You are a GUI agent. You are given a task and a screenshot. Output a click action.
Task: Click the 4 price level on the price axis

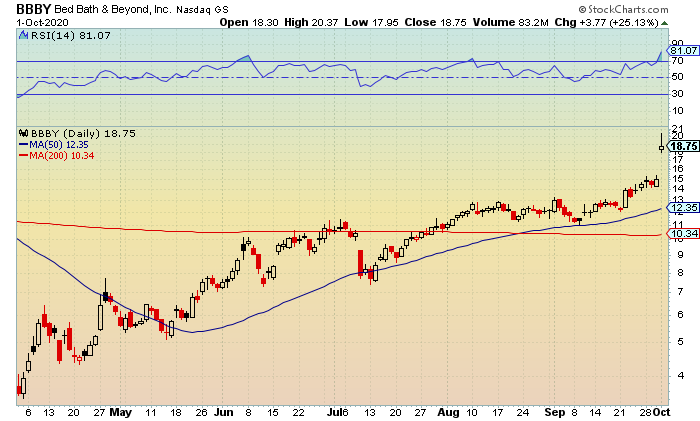click(681, 375)
